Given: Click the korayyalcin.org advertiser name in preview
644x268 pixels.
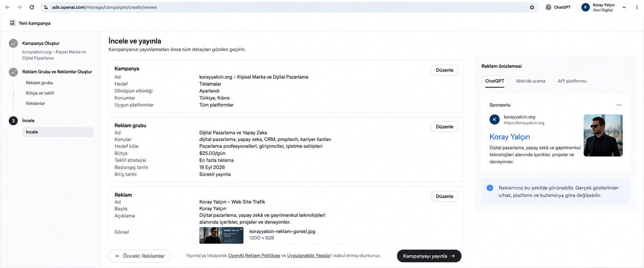Looking at the screenshot, I should (x=520, y=117).
